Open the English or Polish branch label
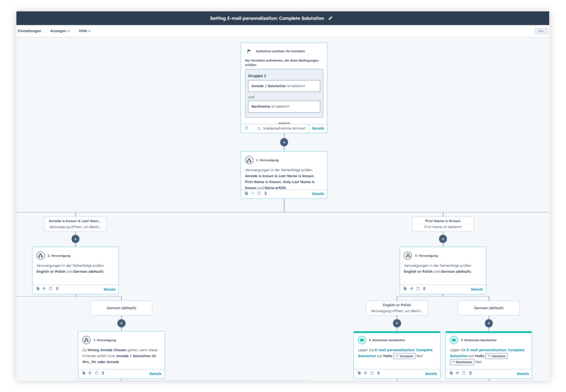 pos(397,308)
